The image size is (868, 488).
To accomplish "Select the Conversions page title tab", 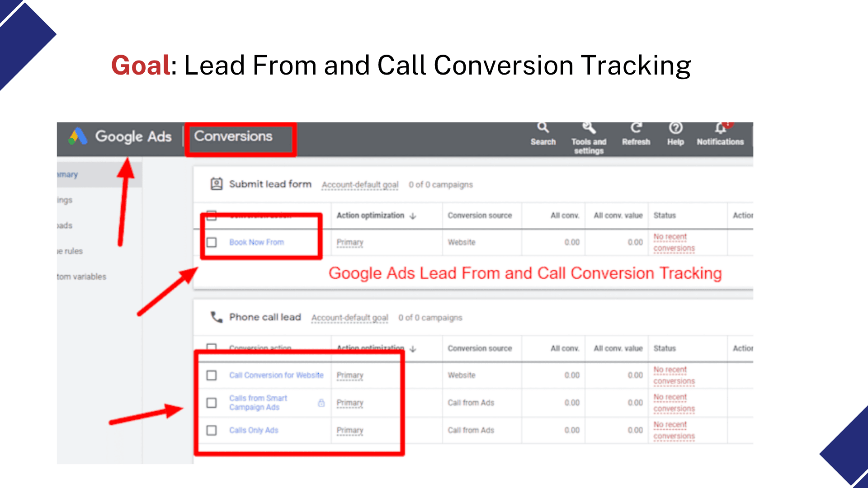I will click(233, 136).
